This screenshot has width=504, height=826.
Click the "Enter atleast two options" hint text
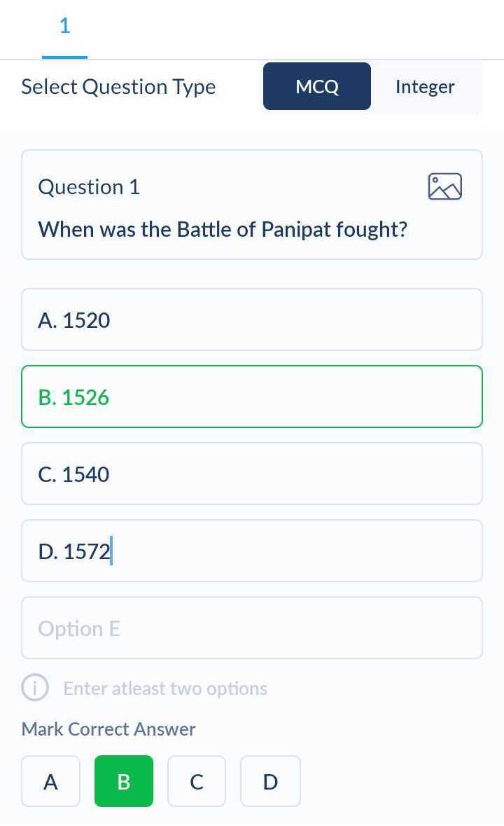coord(165,689)
